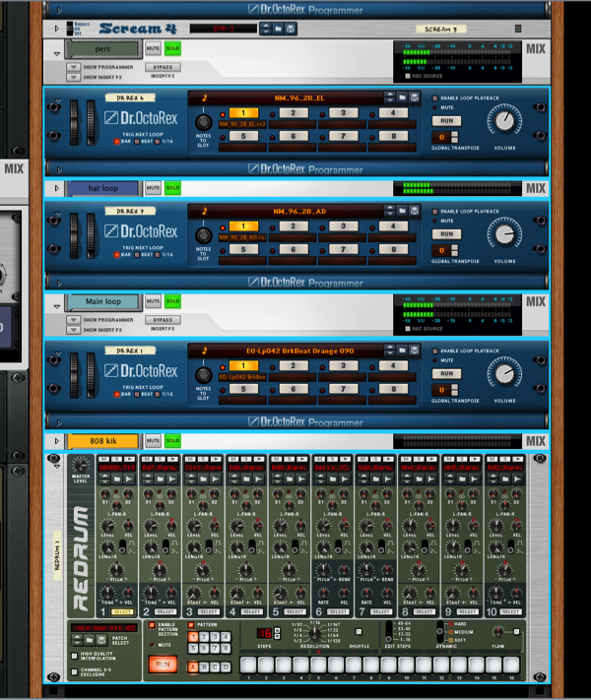Viewport: 591px width, 700px height.
Task: Trigger play sample on Redrum channel 1
Action: 129,479
